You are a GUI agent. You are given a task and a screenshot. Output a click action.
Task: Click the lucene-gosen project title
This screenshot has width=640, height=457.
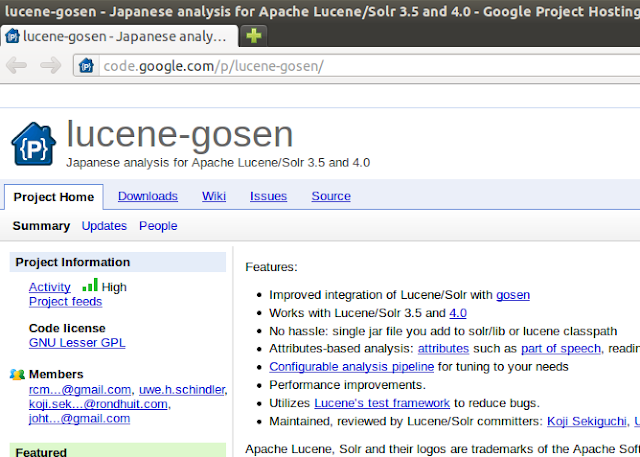[x=180, y=134]
